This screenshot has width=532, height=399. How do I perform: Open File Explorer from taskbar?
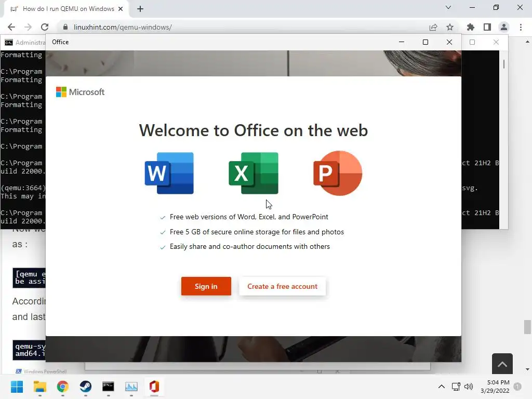39,387
